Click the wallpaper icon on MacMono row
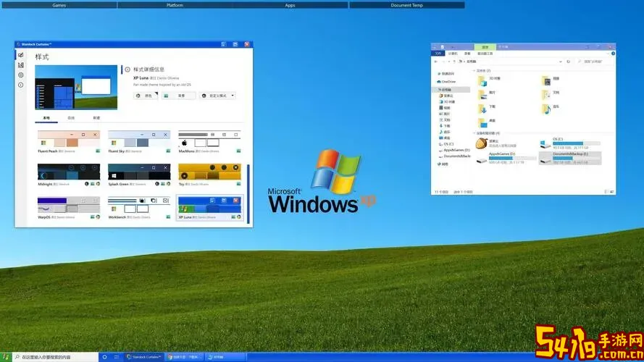The width and height of the screenshot is (644, 362). (238, 151)
